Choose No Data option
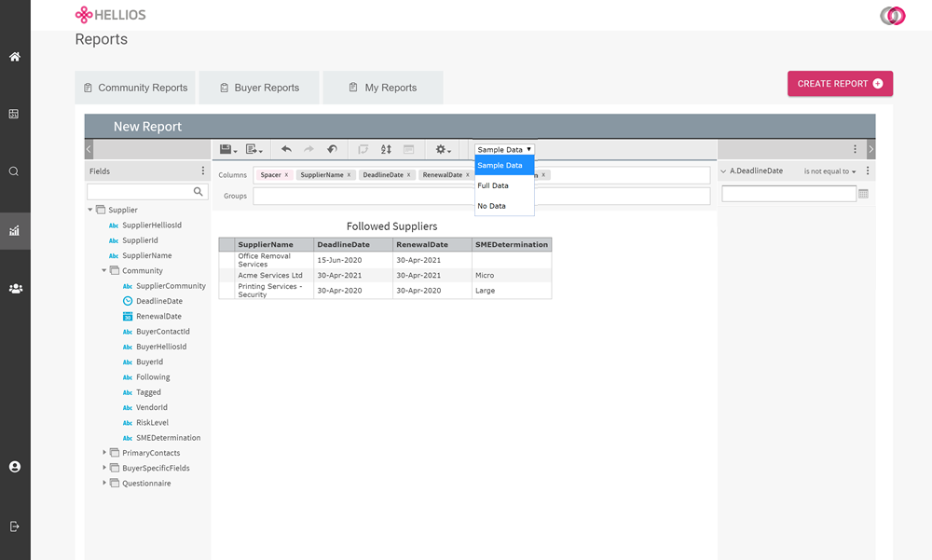 point(504,206)
